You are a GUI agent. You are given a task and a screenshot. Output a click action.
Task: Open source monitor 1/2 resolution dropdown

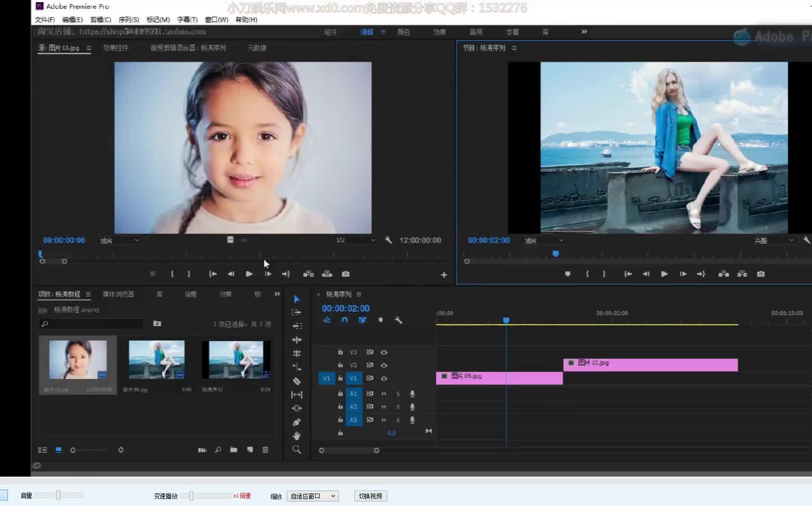(x=355, y=240)
